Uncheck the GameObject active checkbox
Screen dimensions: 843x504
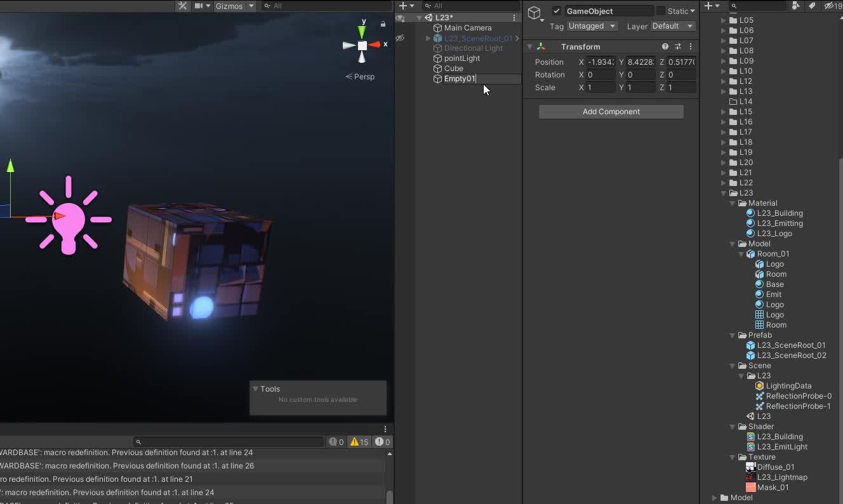(557, 11)
